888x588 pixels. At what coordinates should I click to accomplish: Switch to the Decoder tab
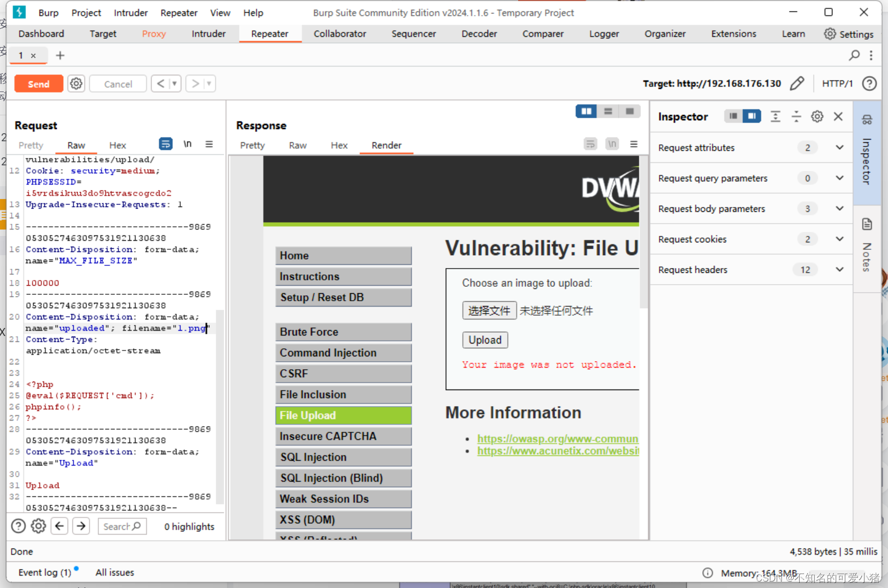pos(479,34)
